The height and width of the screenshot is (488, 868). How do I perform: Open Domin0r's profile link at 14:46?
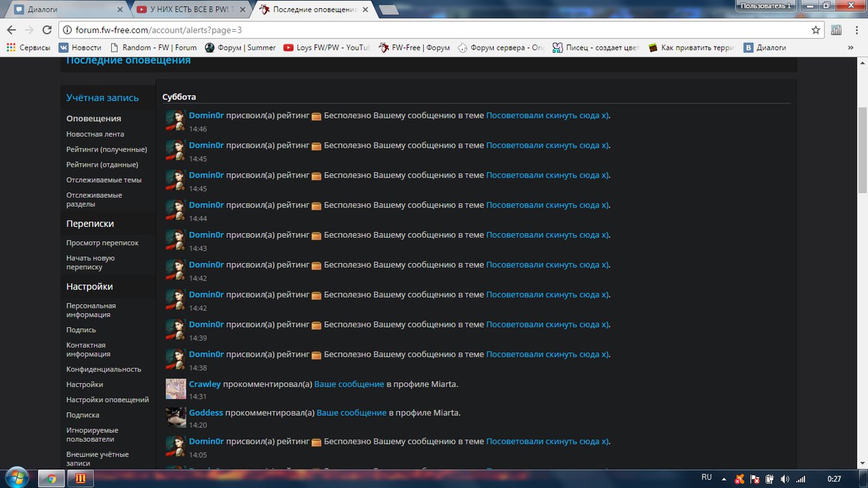tap(206, 115)
